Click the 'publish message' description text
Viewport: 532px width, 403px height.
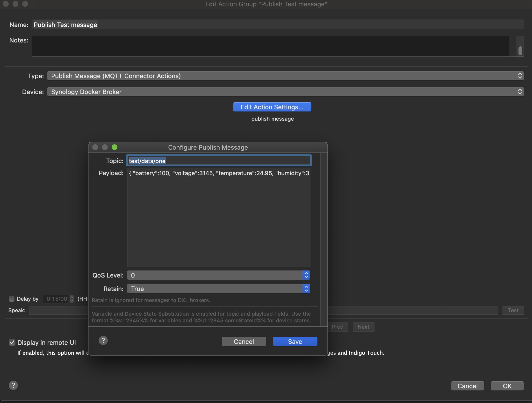coord(273,119)
